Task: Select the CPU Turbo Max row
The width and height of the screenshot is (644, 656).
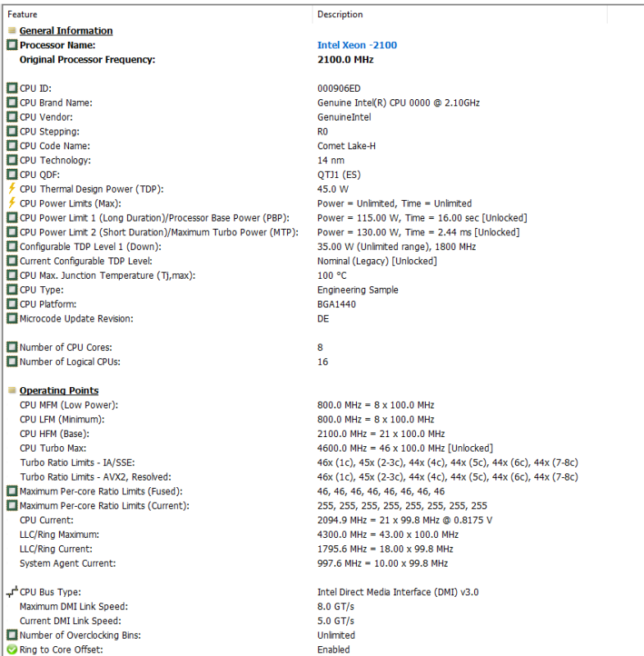Action: click(x=322, y=448)
